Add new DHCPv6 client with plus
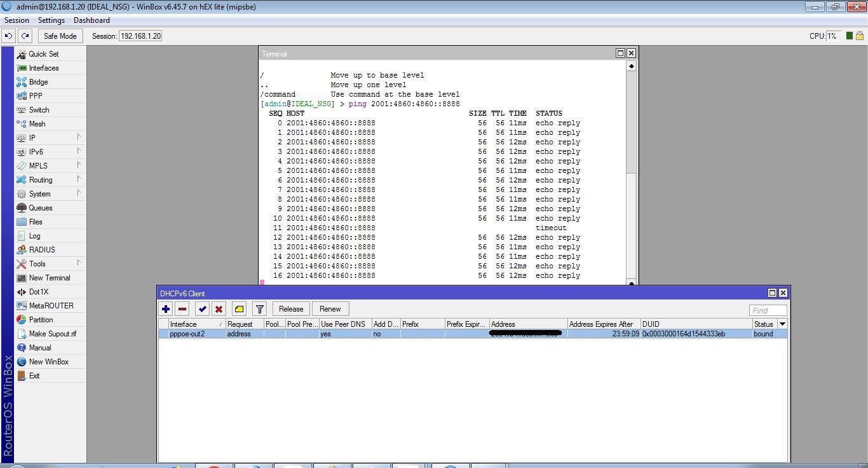 pos(166,309)
